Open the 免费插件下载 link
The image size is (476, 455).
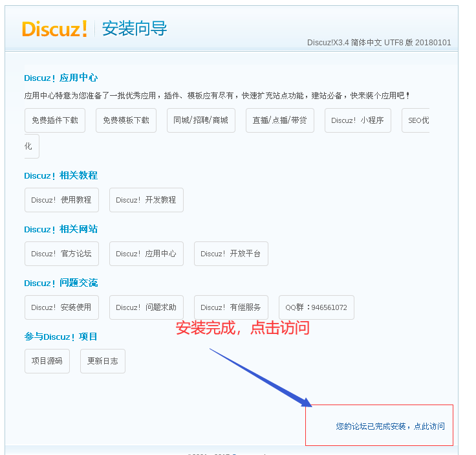tap(55, 120)
